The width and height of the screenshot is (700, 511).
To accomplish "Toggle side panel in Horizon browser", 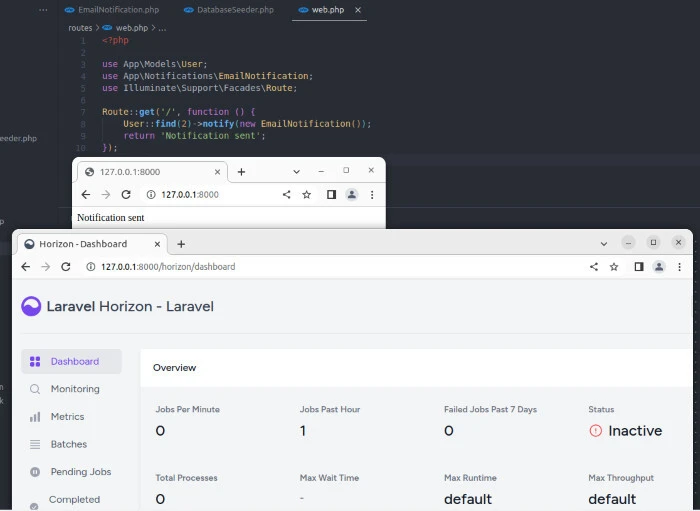I will (x=638, y=267).
